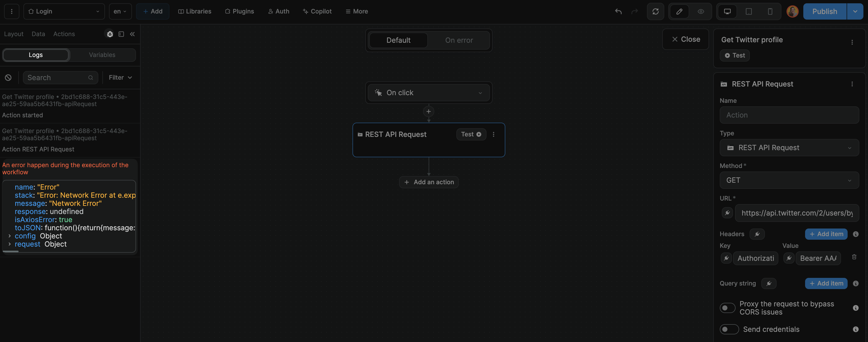The height and width of the screenshot is (342, 868).
Task: Click the sync refresh icon in top bar
Action: [655, 11]
